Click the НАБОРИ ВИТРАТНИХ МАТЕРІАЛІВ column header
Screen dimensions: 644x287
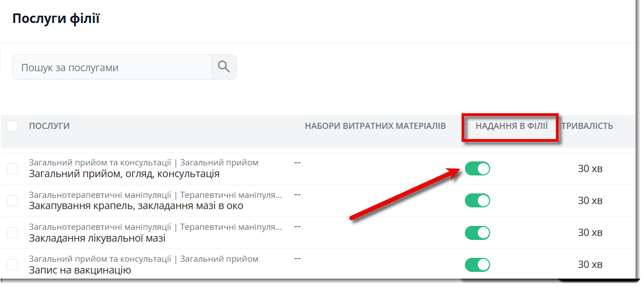pyautogui.click(x=376, y=126)
